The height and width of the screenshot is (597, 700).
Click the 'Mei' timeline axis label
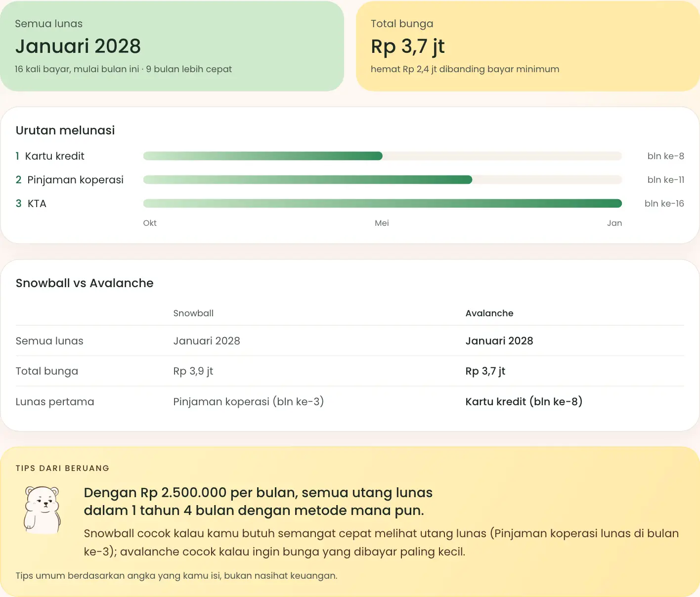tap(382, 223)
